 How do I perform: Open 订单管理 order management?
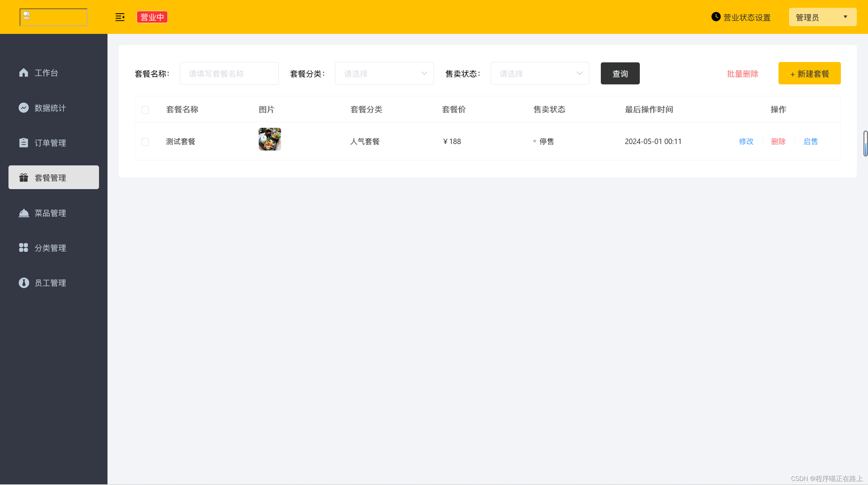click(50, 142)
